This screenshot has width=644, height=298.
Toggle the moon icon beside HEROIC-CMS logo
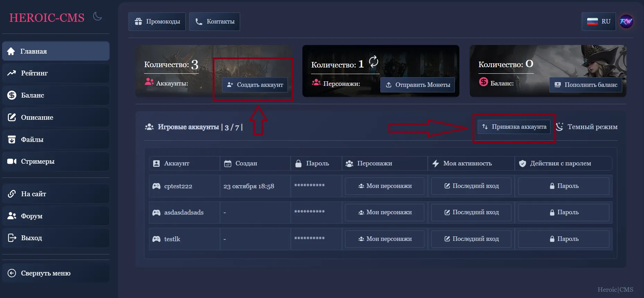[x=97, y=16]
